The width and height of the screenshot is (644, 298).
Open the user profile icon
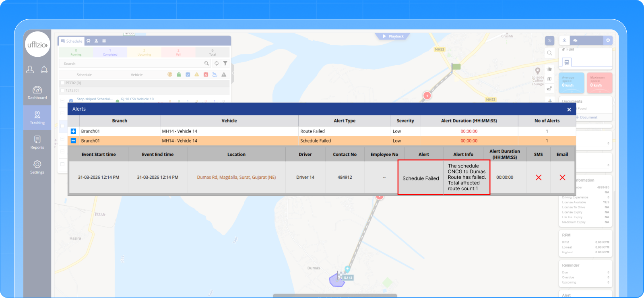[x=30, y=70]
